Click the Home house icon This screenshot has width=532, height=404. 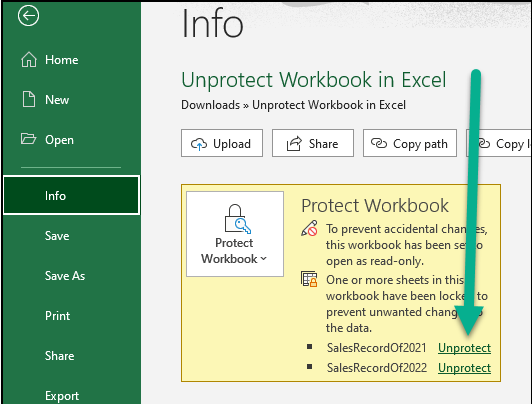coord(29,59)
